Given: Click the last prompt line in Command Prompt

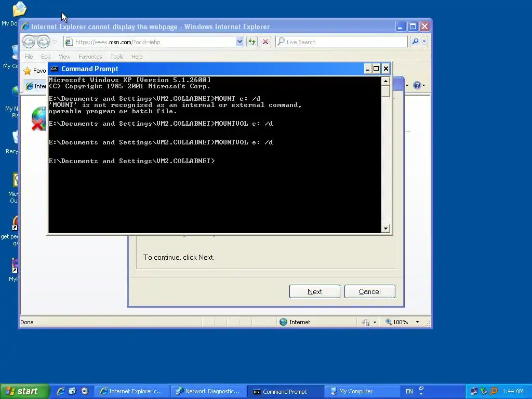Looking at the screenshot, I should point(131,161).
